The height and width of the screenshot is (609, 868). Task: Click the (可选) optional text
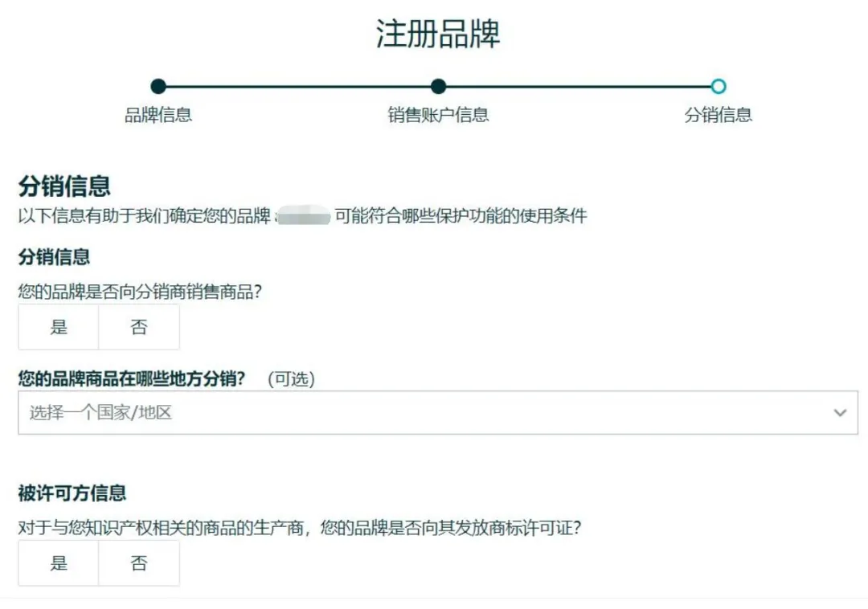(291, 379)
